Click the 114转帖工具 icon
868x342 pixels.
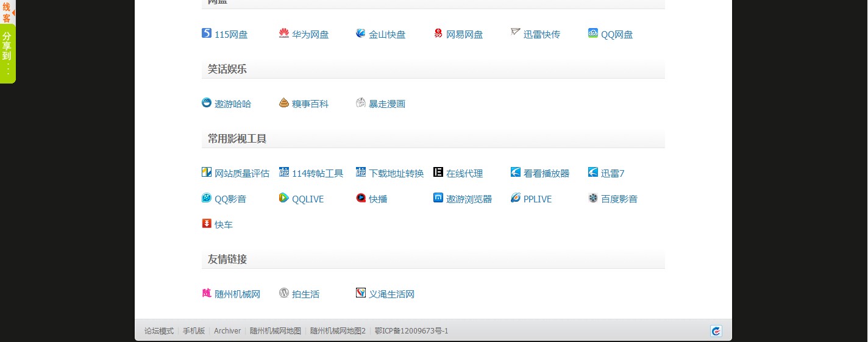[x=284, y=172]
